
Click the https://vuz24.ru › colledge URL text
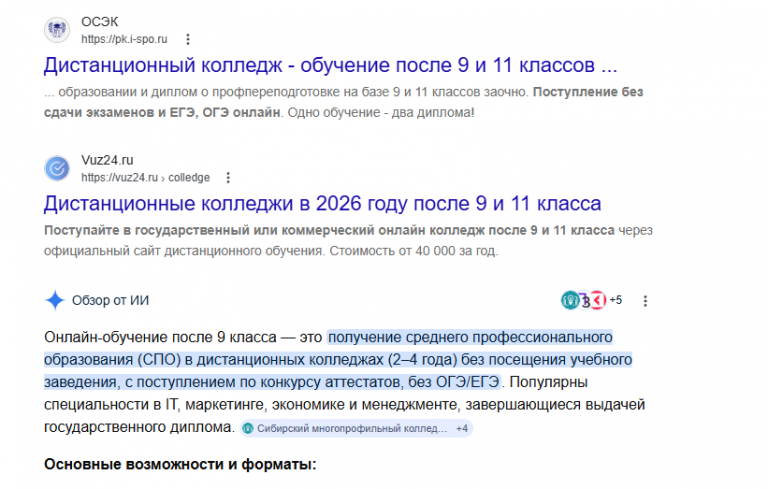(x=145, y=177)
